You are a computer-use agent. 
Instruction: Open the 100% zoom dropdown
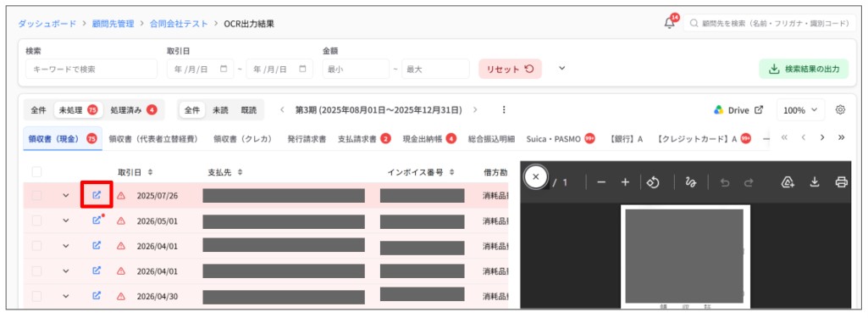800,110
